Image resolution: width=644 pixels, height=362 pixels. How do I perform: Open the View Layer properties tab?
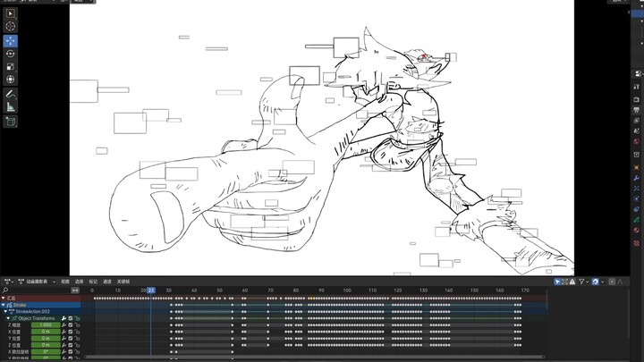(x=636, y=121)
